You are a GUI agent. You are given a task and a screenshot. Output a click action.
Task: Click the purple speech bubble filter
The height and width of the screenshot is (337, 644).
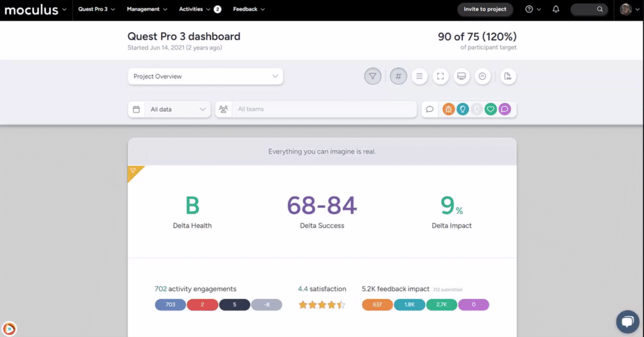[505, 109]
